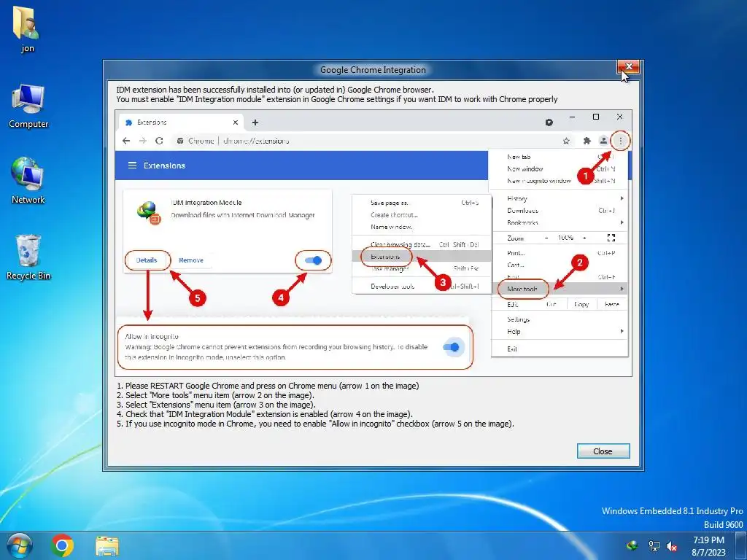Open the Recycle Bin on desktop

click(28, 257)
